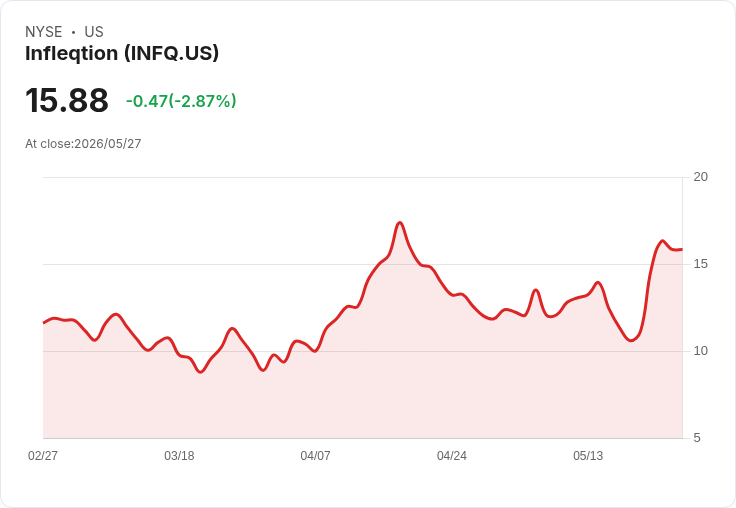Click the NYSE exchange label
The height and width of the screenshot is (508, 736).
tap(44, 32)
